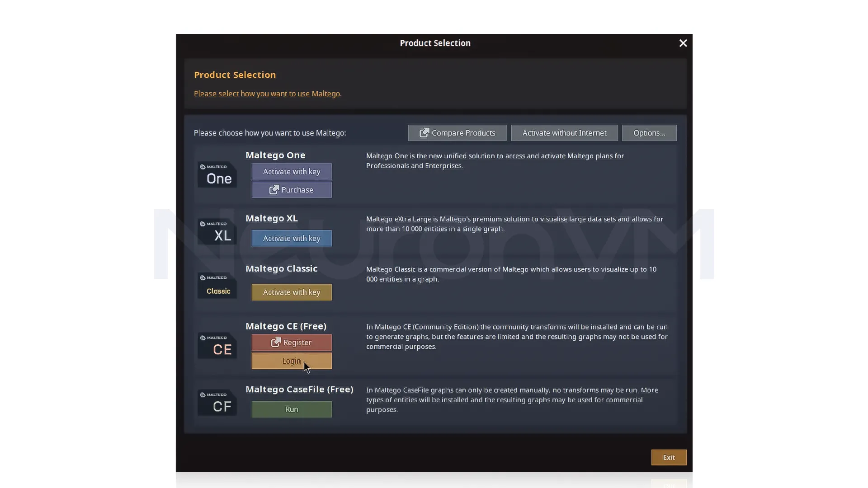
Task: Click the 'Maltego CaseFile (Free)' heading
Action: pyautogui.click(x=299, y=389)
